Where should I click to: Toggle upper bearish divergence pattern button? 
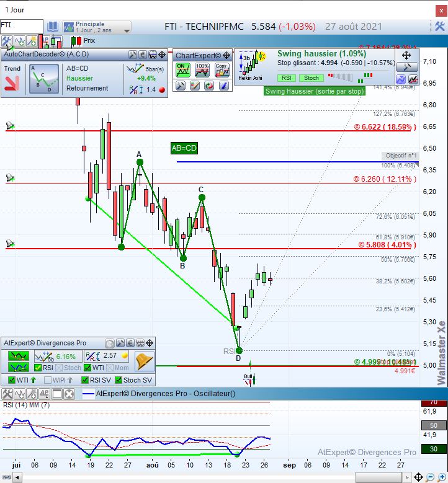[x=19, y=356]
